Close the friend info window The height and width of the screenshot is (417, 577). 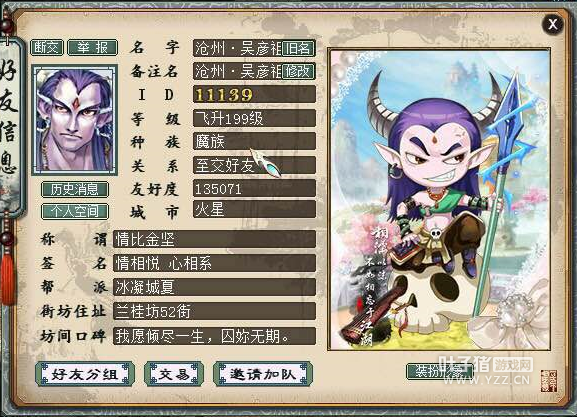[x=552, y=25]
